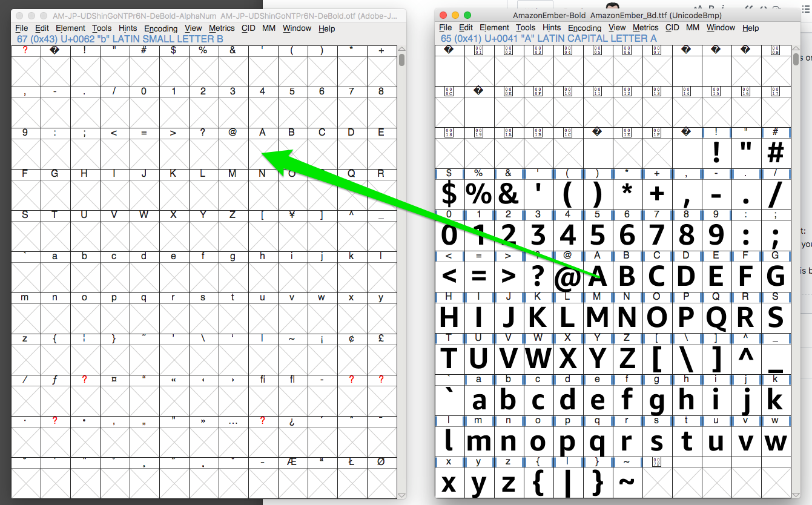Viewport: 812px width, 505px height.
Task: Open the Tools menu in the left window
Action: coord(102,28)
